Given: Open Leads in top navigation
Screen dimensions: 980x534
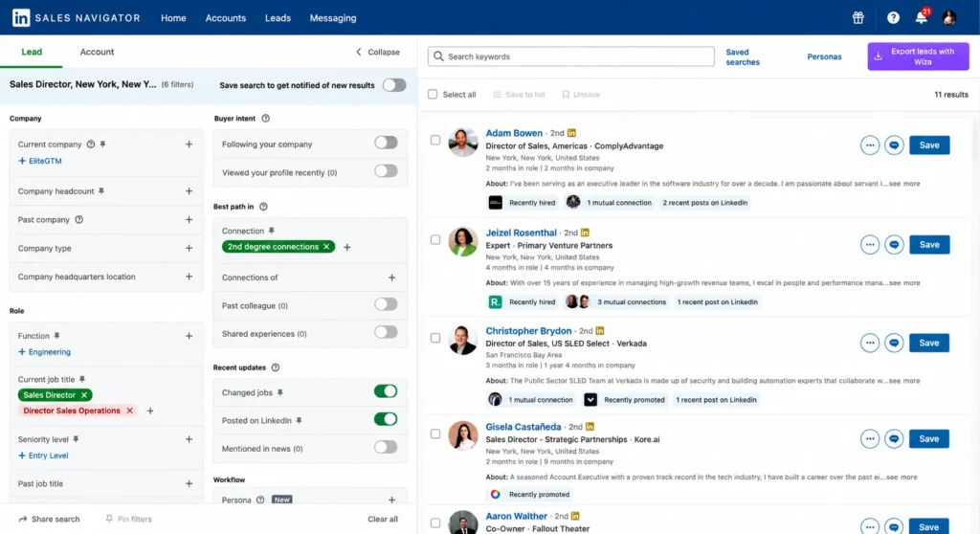Looking at the screenshot, I should [278, 18].
